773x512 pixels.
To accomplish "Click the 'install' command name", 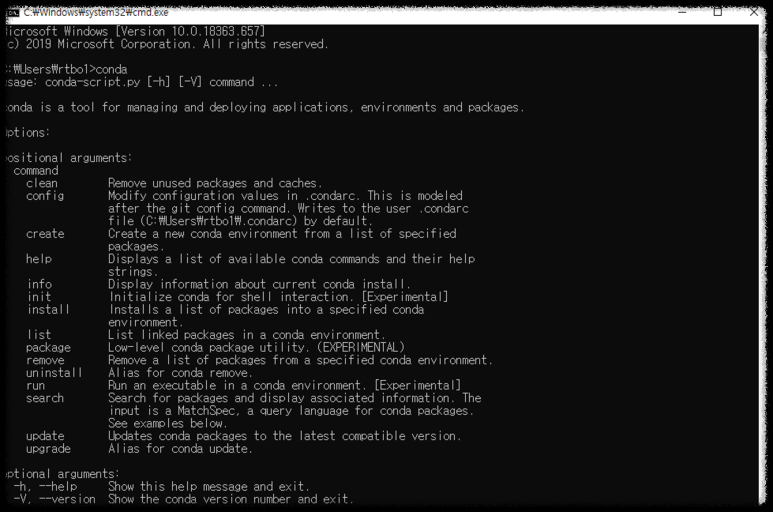I will click(x=48, y=309).
